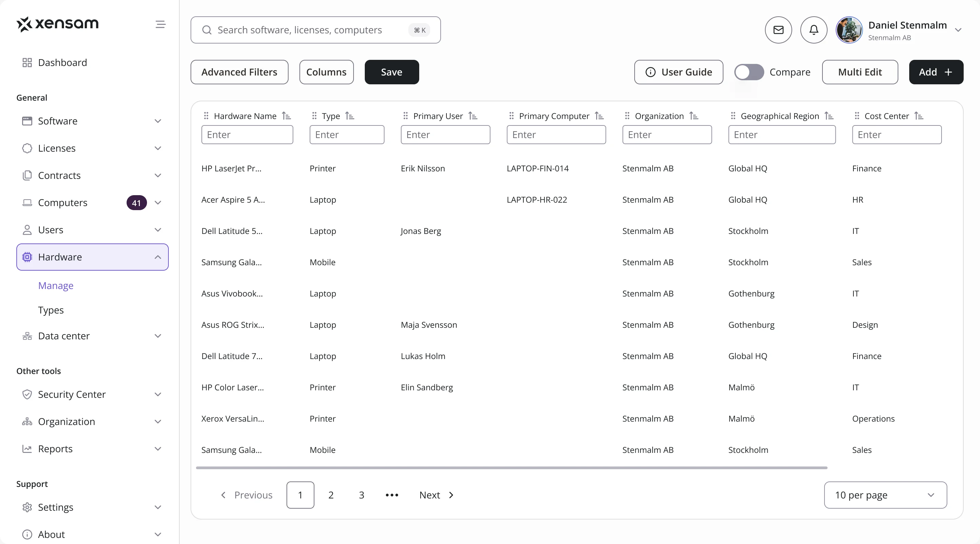Click the Computers 41 badge
The height and width of the screenshot is (544, 980).
point(136,203)
